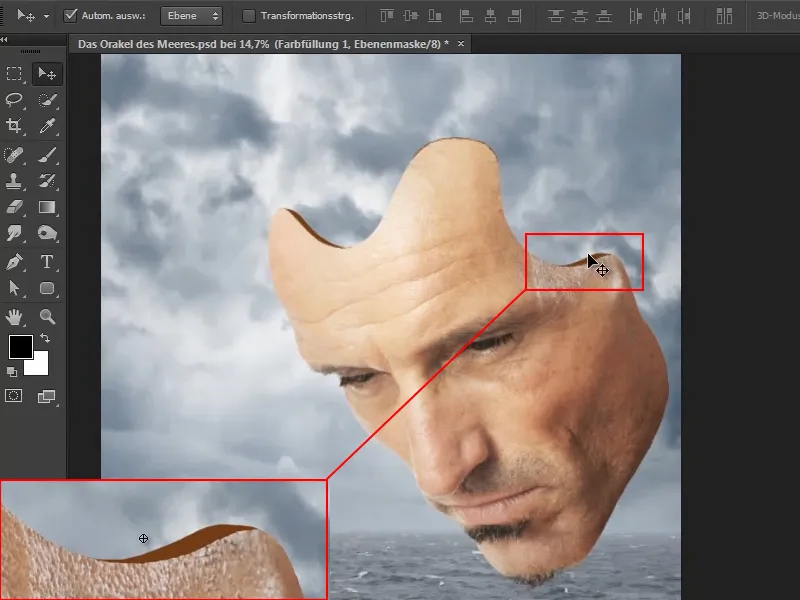Close the Das Orakel des Meeres.psd document tab
Screen dimensions: 800x600
[x=461, y=44]
